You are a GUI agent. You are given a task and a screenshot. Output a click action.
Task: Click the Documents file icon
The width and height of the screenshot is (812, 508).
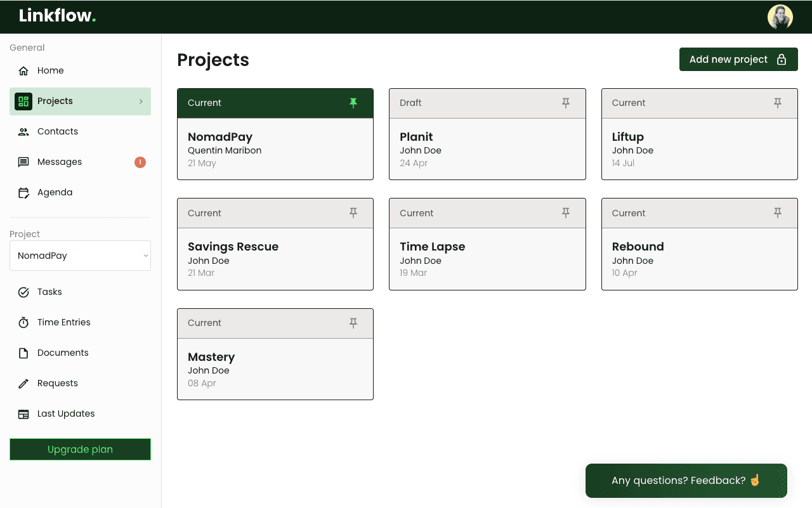(23, 353)
